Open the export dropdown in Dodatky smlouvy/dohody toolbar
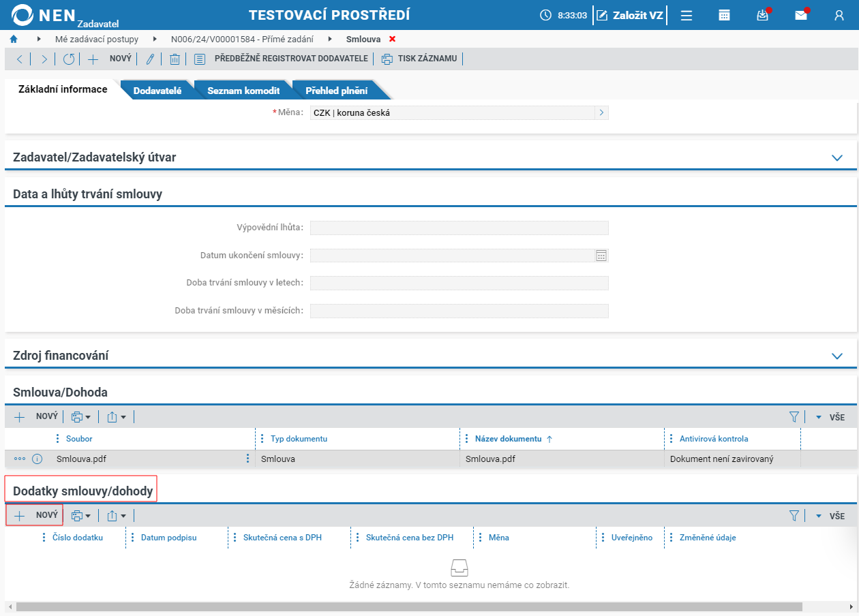Screen dimensions: 859x616 pos(117,516)
